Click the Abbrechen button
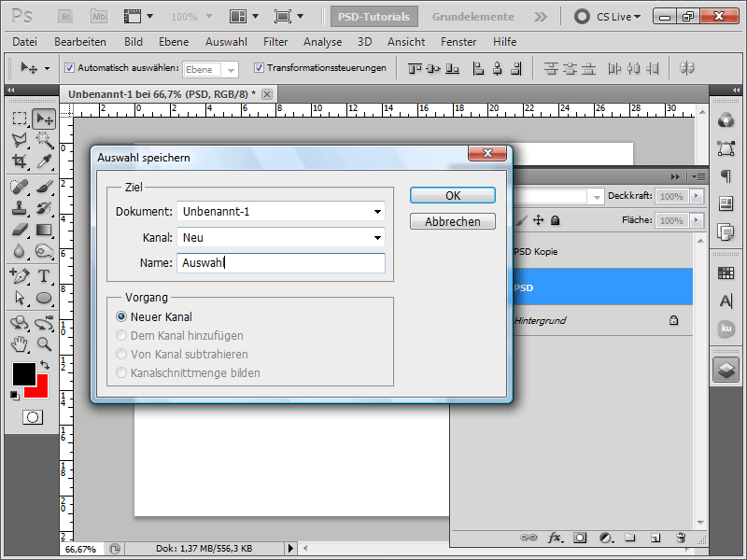The width and height of the screenshot is (747, 560). click(x=453, y=221)
